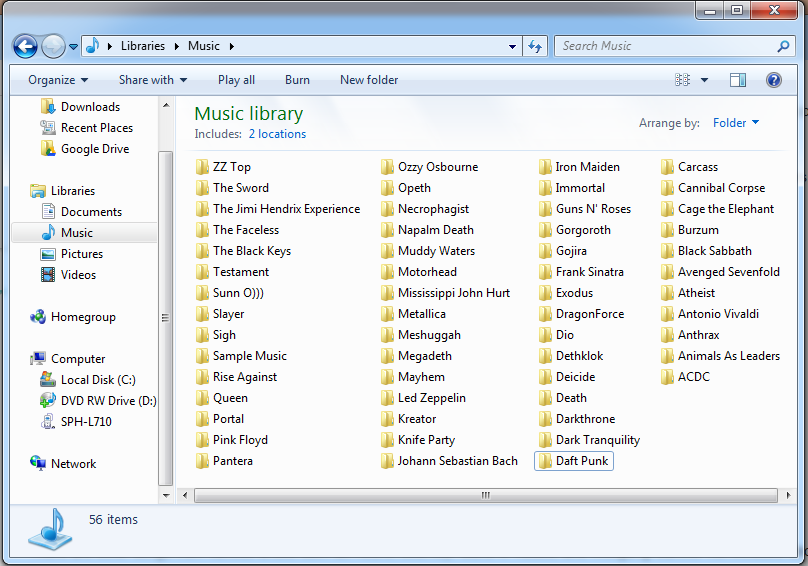The image size is (808, 566).
Task: Click the horizontal scrollbar right arrow
Action: pyautogui.click(x=788, y=496)
